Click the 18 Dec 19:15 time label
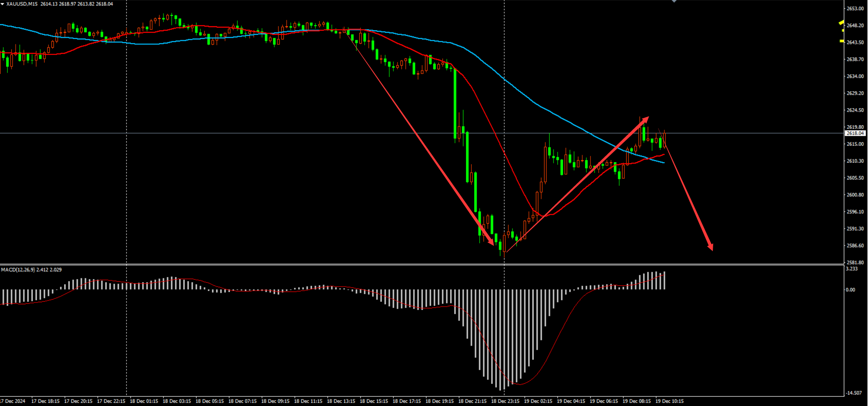The image size is (868, 406). click(439, 401)
